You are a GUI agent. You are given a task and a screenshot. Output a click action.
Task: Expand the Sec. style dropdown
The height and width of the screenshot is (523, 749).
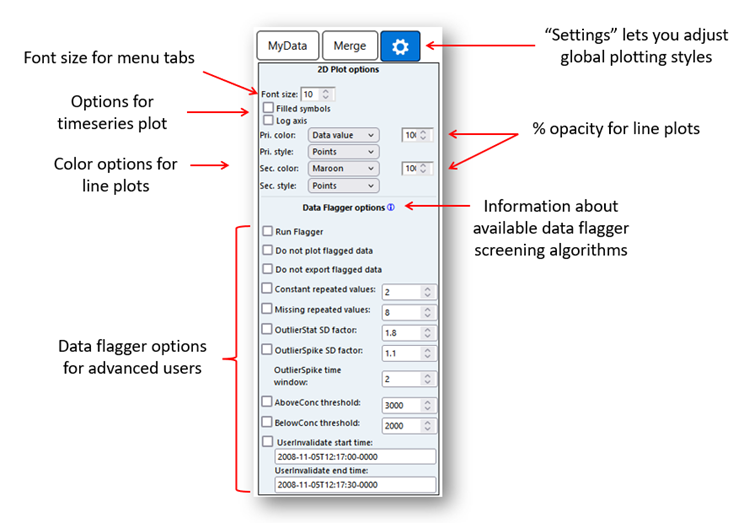[343, 185]
